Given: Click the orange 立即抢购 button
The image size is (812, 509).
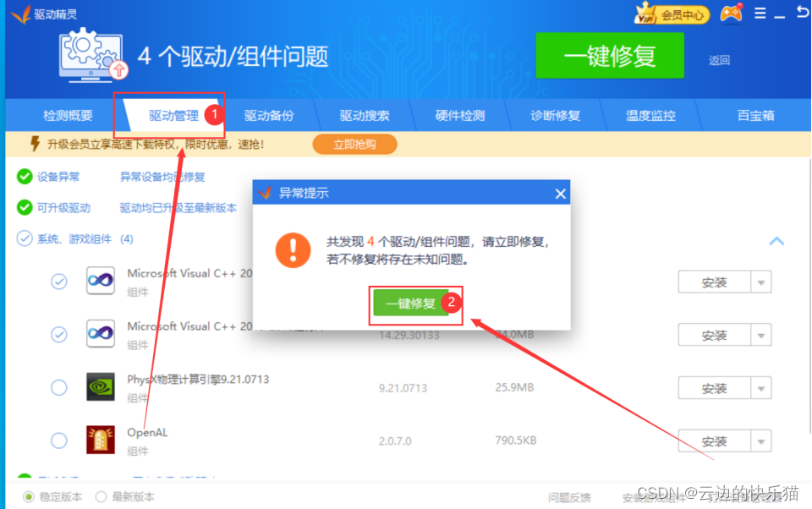Looking at the screenshot, I should [x=354, y=144].
